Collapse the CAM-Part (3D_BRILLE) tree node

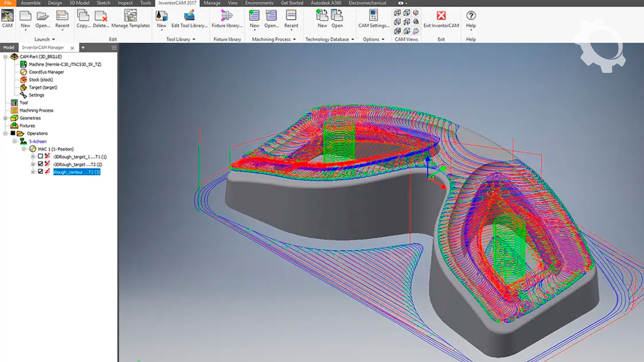[x=6, y=57]
